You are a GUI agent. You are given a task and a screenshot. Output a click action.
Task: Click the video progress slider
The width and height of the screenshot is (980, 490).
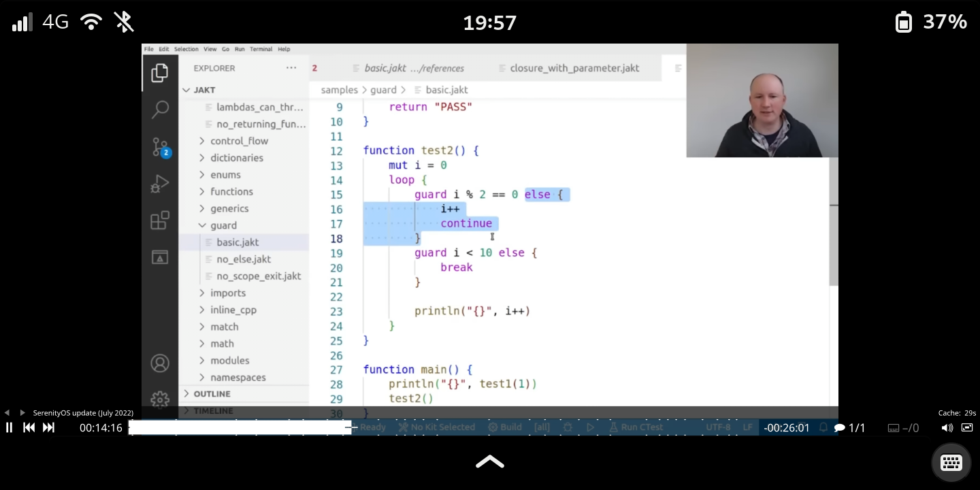[x=240, y=427]
